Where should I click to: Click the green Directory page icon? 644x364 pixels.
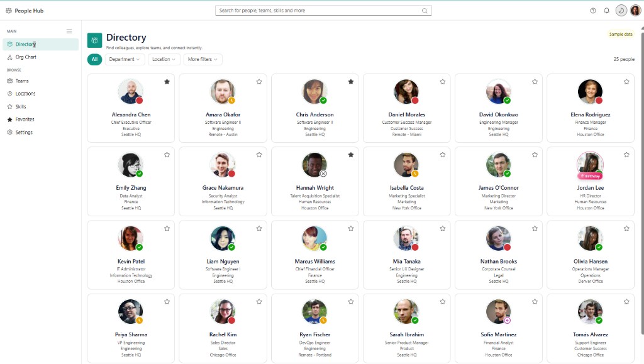coord(94,40)
